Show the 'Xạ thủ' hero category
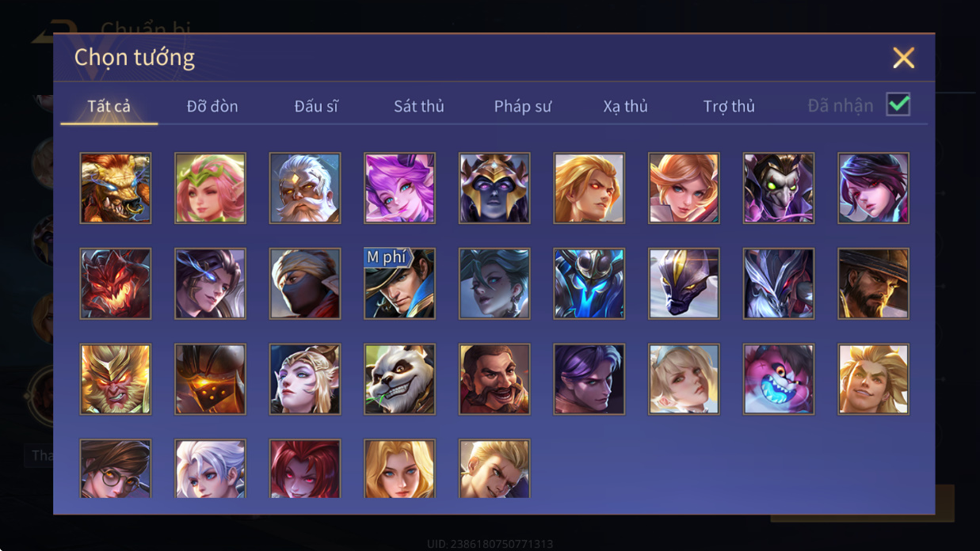 [625, 106]
